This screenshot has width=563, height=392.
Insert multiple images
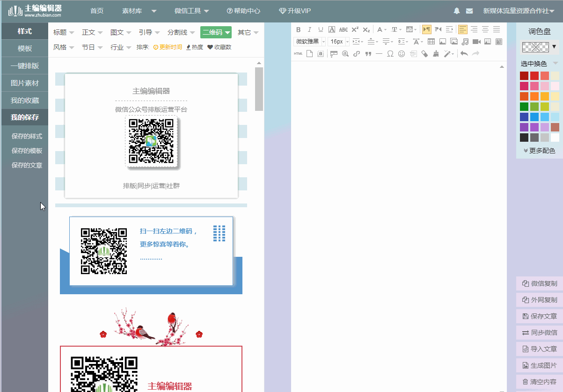pyautogui.click(x=453, y=42)
